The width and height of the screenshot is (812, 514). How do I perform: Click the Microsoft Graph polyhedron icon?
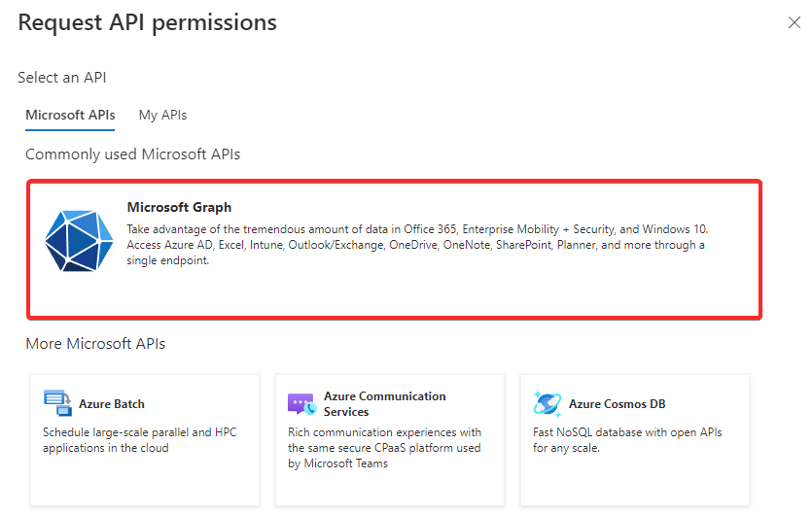coord(79,241)
